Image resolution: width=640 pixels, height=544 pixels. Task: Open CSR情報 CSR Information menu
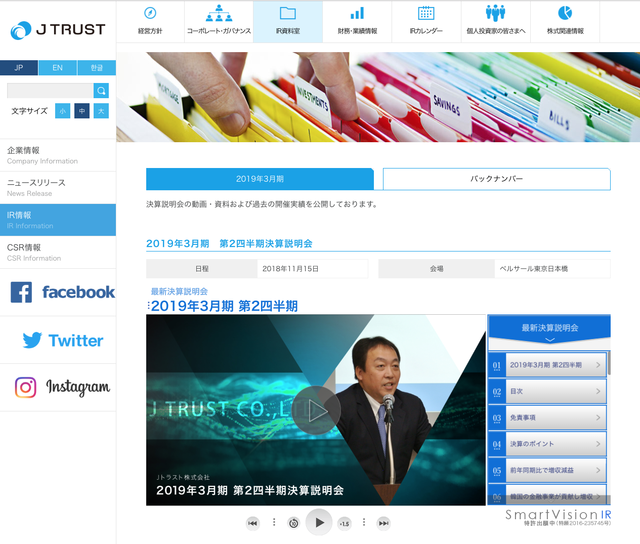(x=58, y=252)
